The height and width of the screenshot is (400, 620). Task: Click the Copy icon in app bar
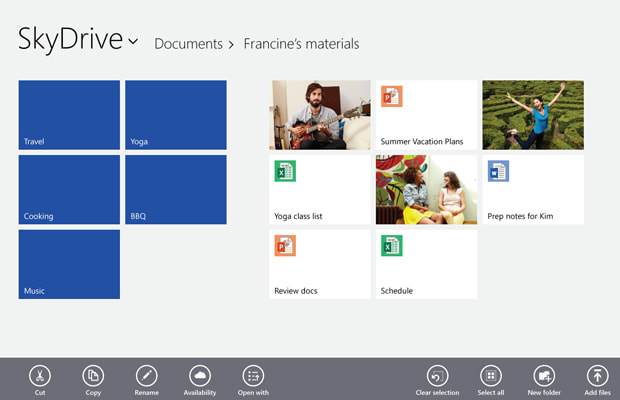(93, 375)
